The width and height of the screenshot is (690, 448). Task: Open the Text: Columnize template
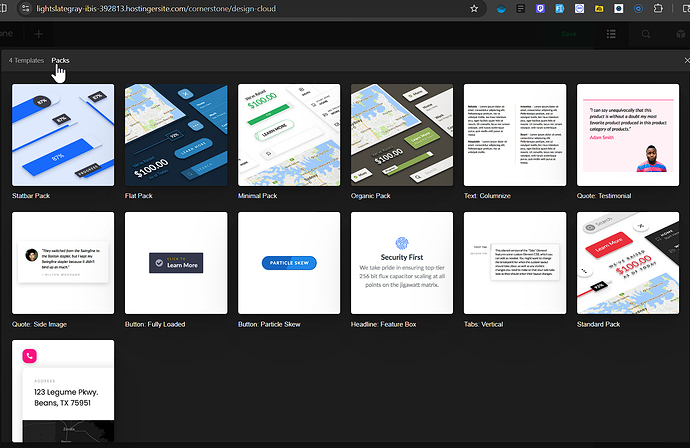[515, 134]
